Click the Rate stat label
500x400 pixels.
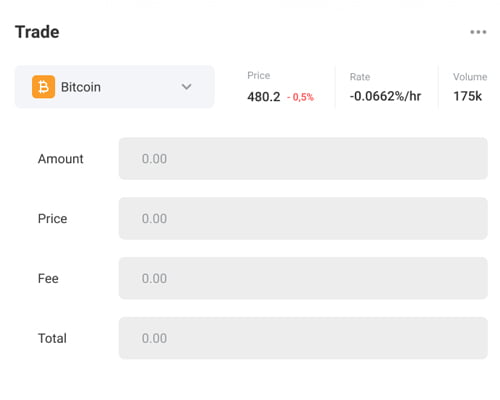pos(360,77)
